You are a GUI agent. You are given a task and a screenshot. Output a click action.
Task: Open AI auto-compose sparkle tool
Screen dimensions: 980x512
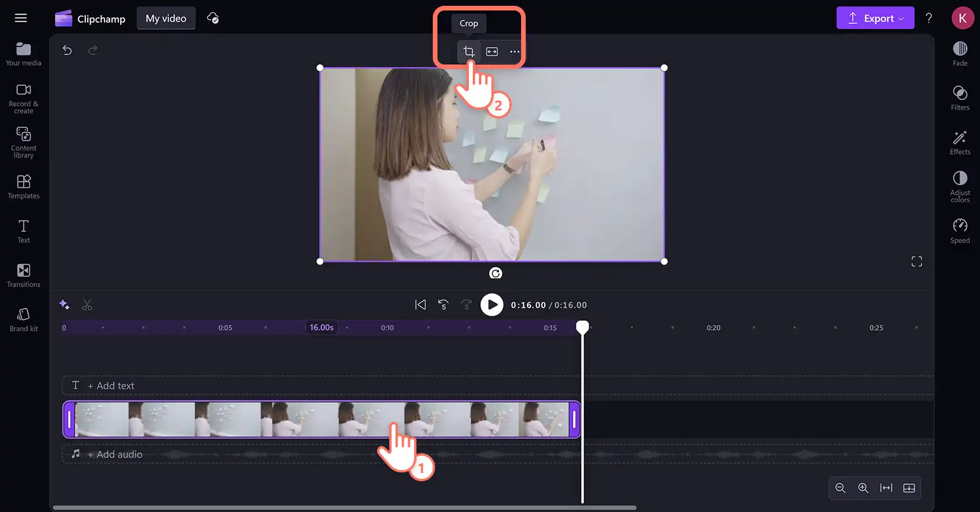(64, 305)
